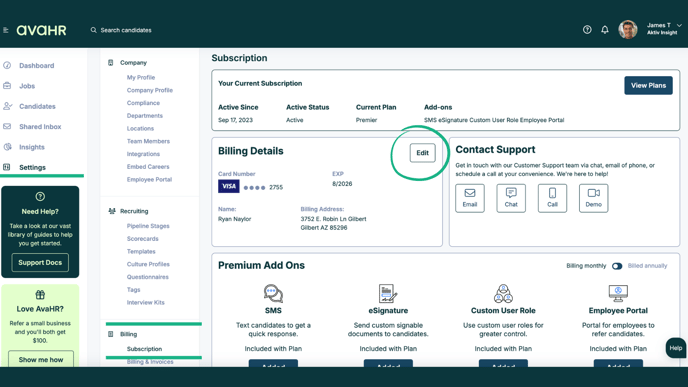Open Questionnaires settings
Image resolution: width=688 pixels, height=387 pixels.
[x=148, y=277]
